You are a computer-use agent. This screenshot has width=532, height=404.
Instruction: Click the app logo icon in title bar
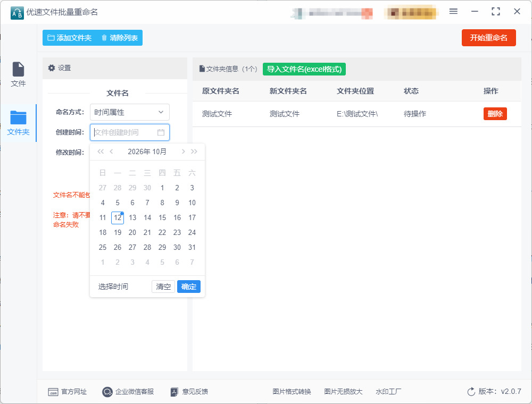pyautogui.click(x=18, y=13)
